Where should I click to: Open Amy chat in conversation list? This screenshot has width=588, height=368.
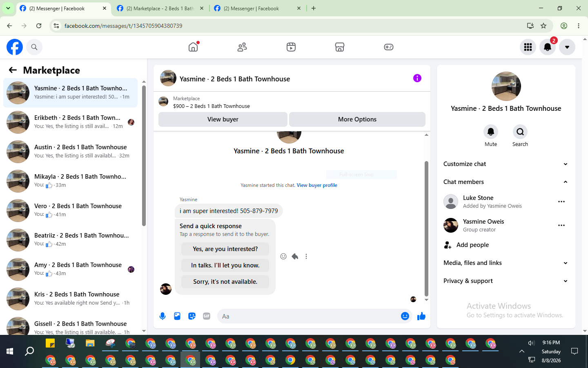[71, 269]
